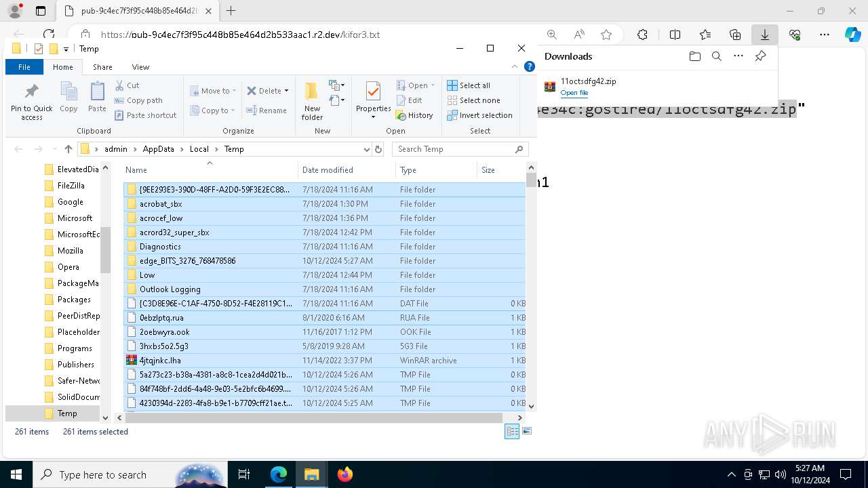
Task: Switch to the Home tab
Action: [63, 67]
